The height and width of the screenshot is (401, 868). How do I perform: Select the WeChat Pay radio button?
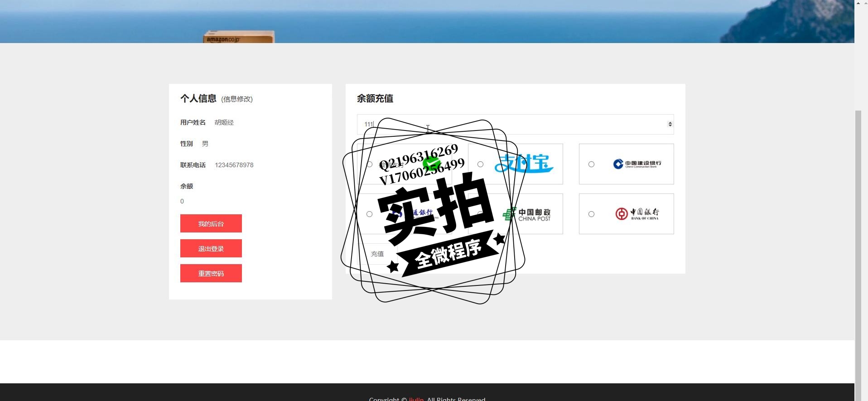click(x=369, y=164)
